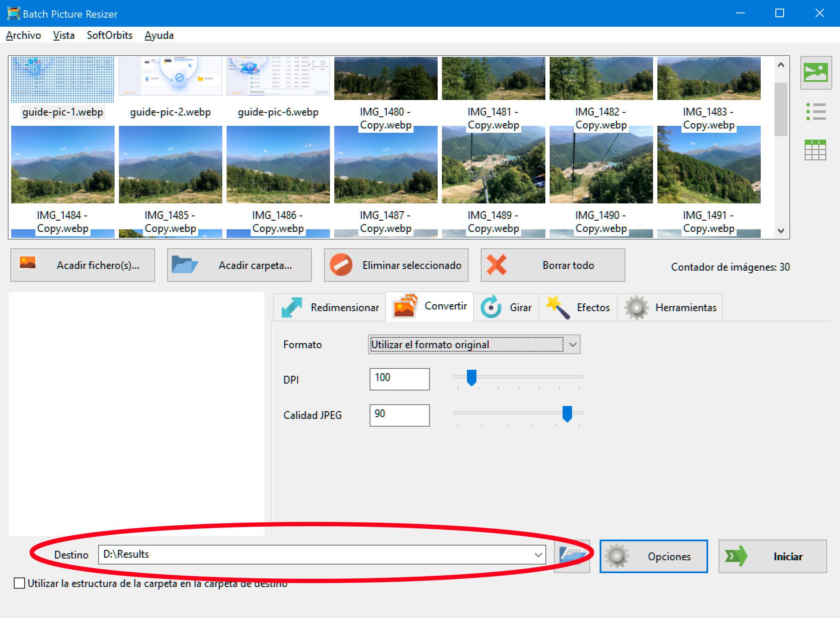Viewport: 840px width, 618px height.
Task: Click the Destino path text field
Action: point(322,555)
